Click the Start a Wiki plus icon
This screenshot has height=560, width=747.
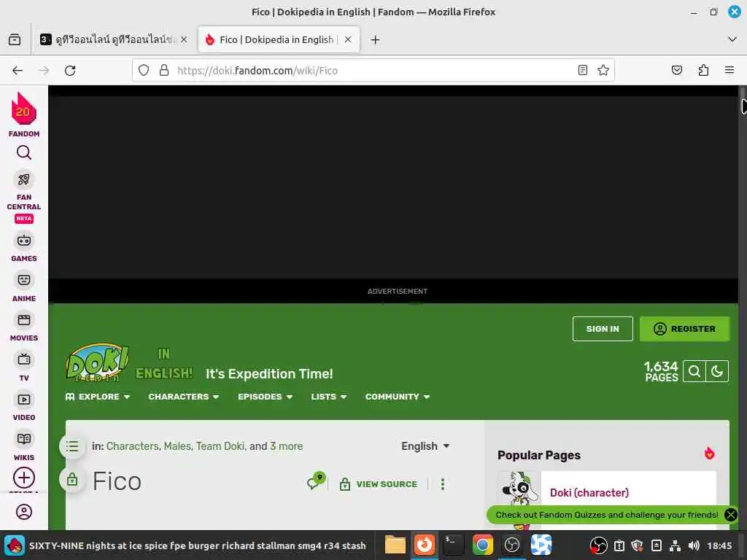point(24,478)
